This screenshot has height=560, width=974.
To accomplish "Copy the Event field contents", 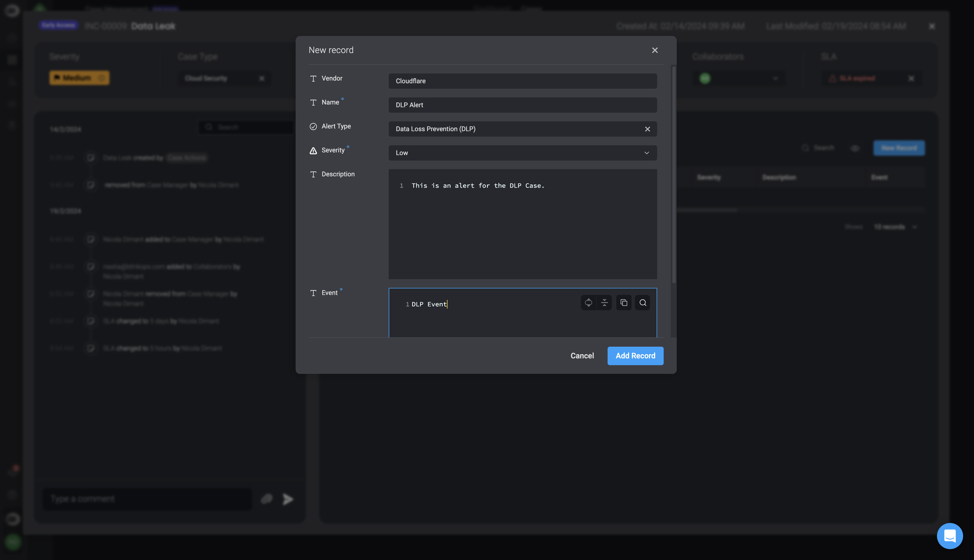I will pyautogui.click(x=624, y=303).
